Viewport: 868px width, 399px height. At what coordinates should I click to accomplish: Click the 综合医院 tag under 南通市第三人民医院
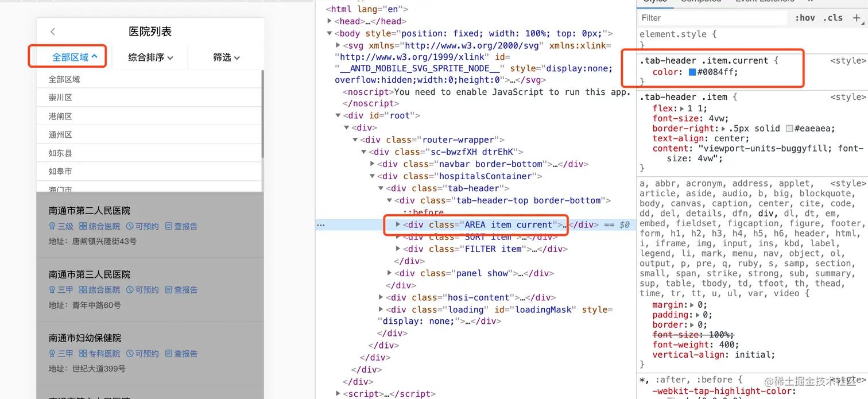click(100, 290)
